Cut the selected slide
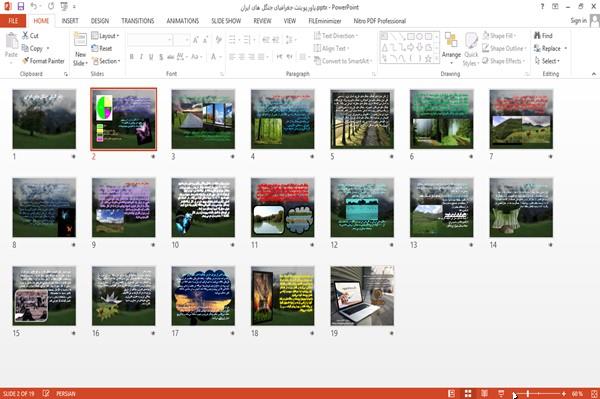 coord(30,36)
